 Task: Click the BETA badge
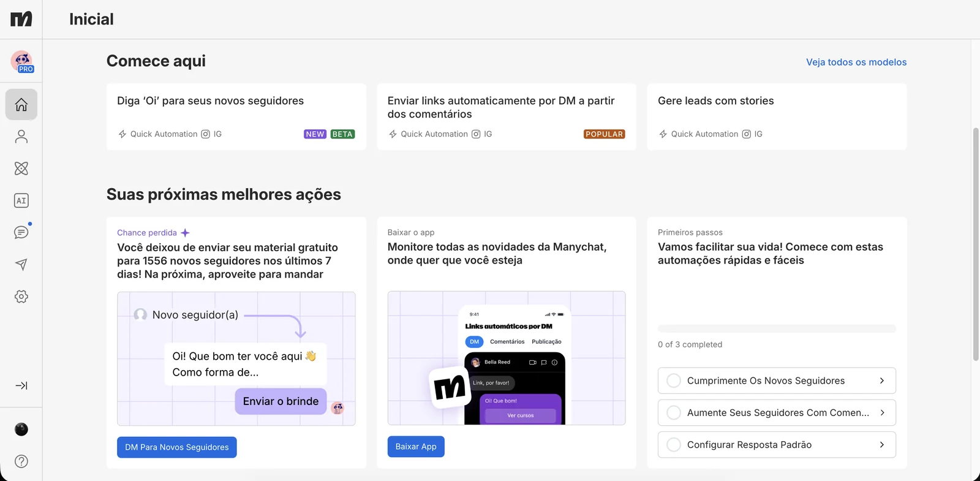[342, 134]
